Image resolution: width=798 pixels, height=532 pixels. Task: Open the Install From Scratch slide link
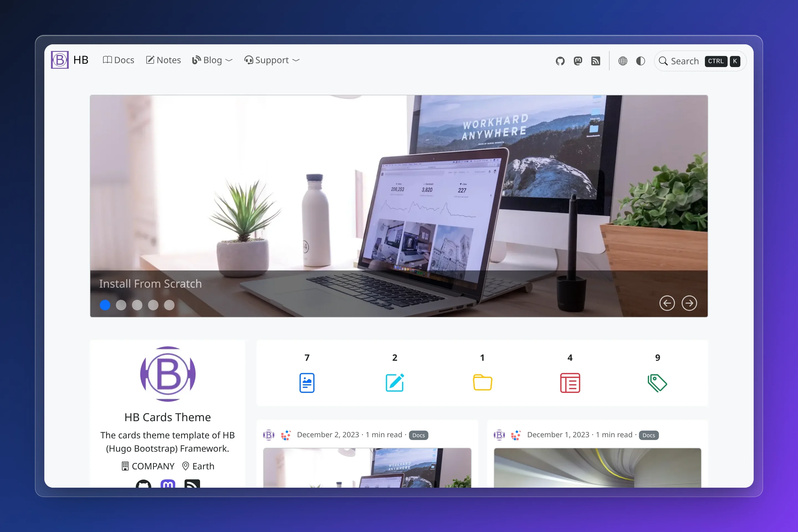150,284
